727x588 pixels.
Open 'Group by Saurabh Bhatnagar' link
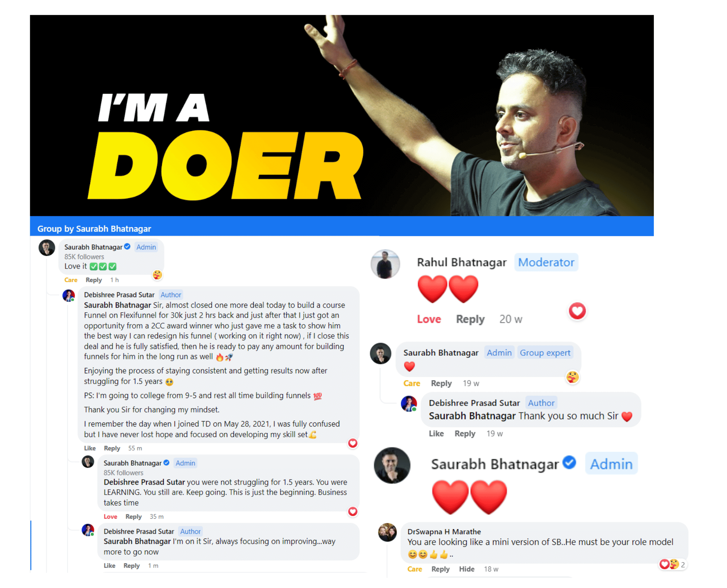(x=94, y=229)
